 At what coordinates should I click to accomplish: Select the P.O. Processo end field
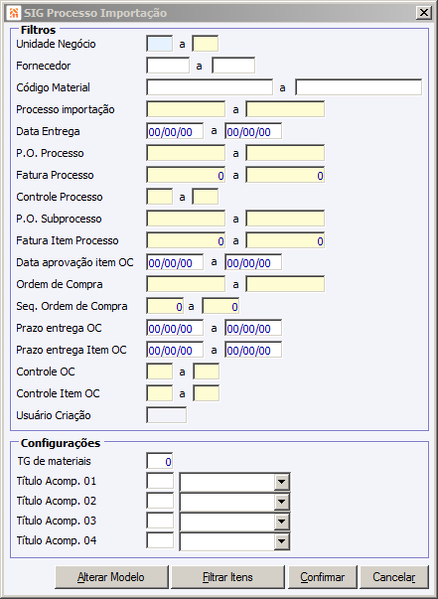click(285, 153)
